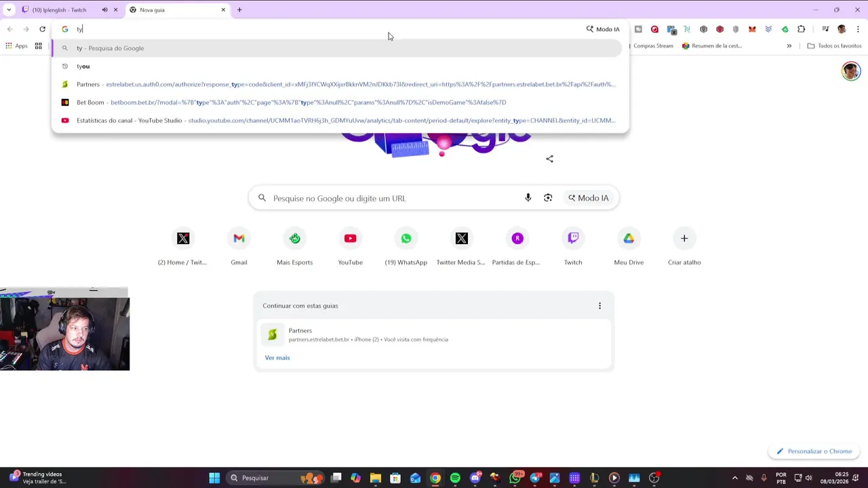Open Personalizar o Chrome
The width and height of the screenshot is (868, 488).
(814, 451)
